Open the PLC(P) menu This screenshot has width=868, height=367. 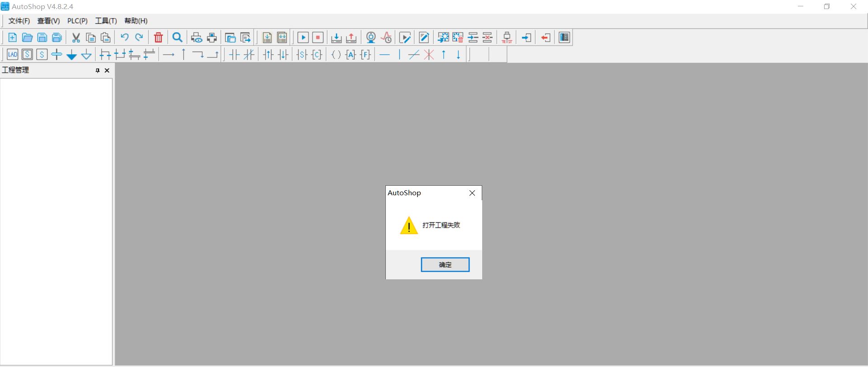coord(77,21)
